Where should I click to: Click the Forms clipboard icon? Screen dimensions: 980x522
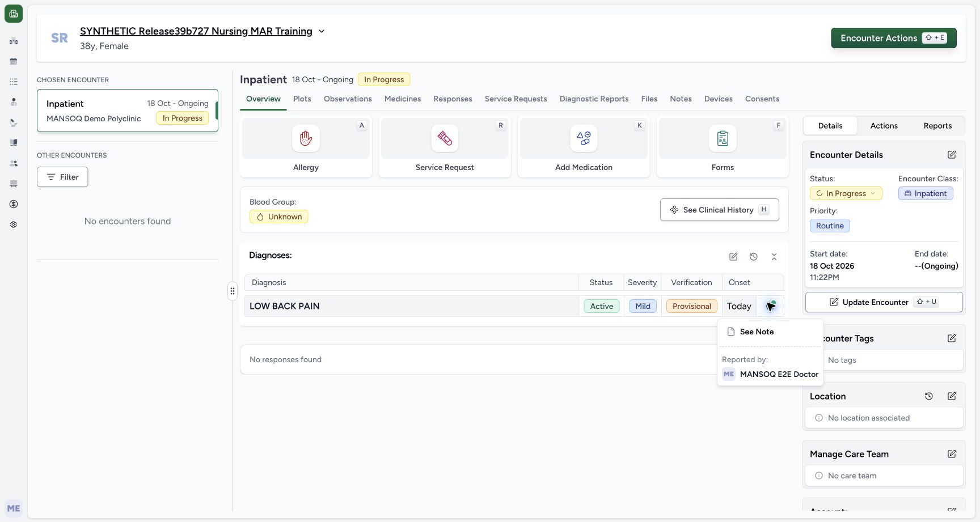(x=723, y=138)
